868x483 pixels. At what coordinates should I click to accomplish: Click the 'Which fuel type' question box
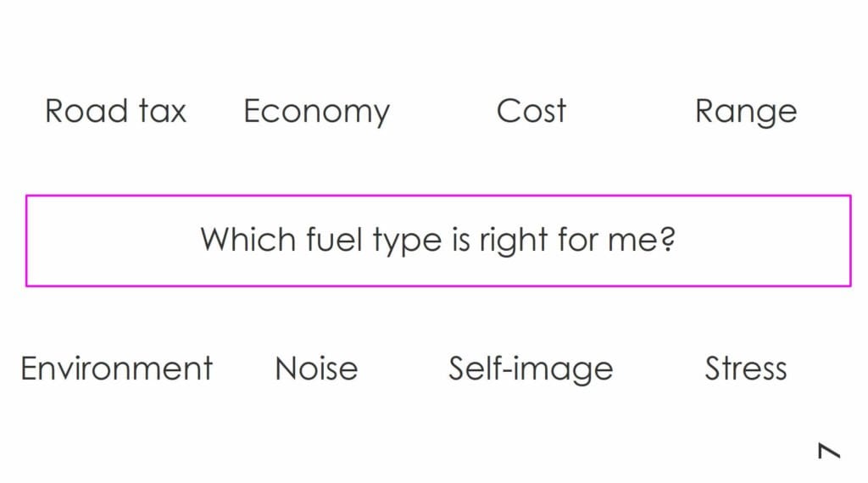pyautogui.click(x=438, y=241)
